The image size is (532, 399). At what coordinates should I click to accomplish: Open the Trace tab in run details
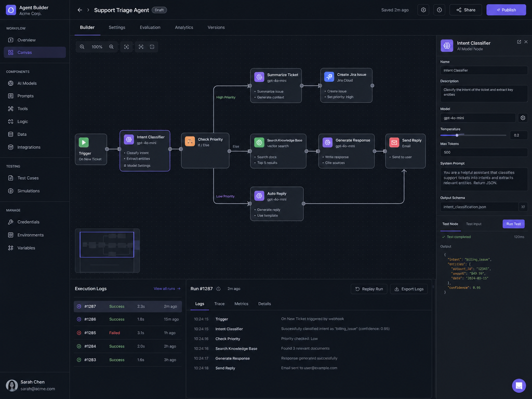point(219,303)
